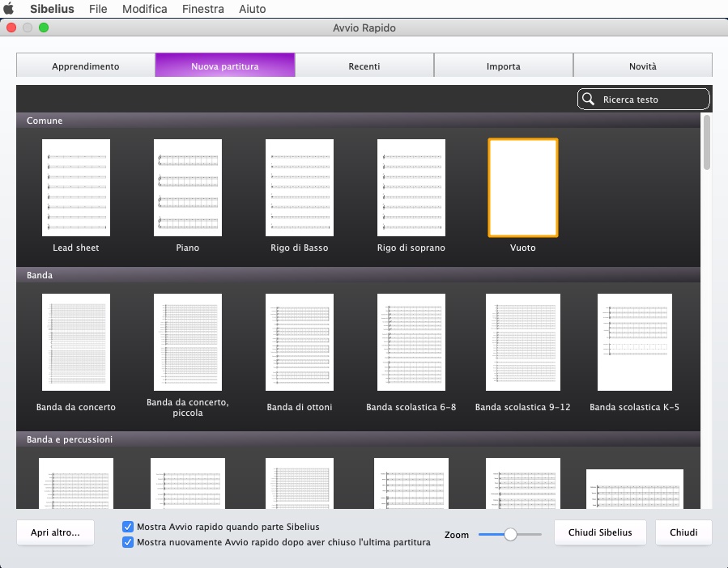Close the Avvio Rapido window
This screenshot has height=568, width=728.
coord(11,28)
